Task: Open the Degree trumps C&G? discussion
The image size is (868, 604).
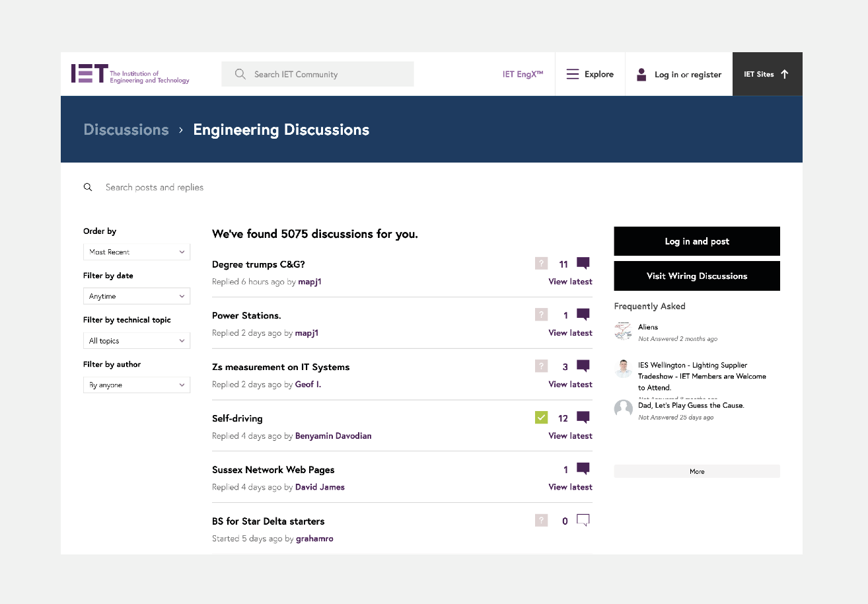Action: (258, 264)
